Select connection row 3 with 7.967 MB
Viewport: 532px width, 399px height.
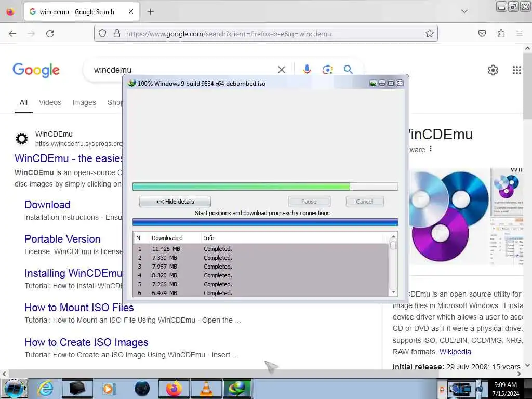click(261, 267)
